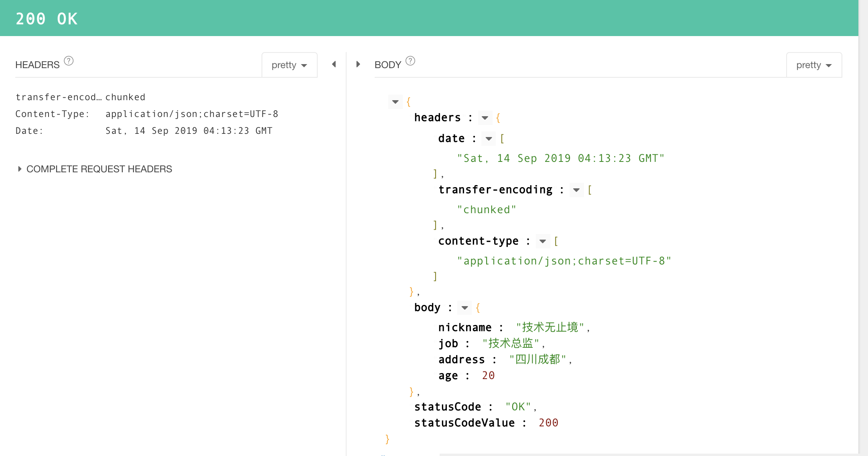Select application/json;charset=UTF-8 header value

click(192, 114)
